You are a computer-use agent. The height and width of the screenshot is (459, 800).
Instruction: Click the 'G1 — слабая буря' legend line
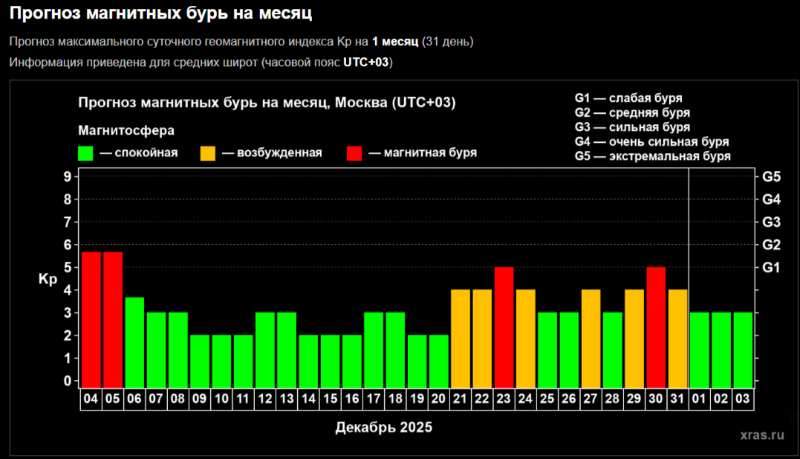629,98
